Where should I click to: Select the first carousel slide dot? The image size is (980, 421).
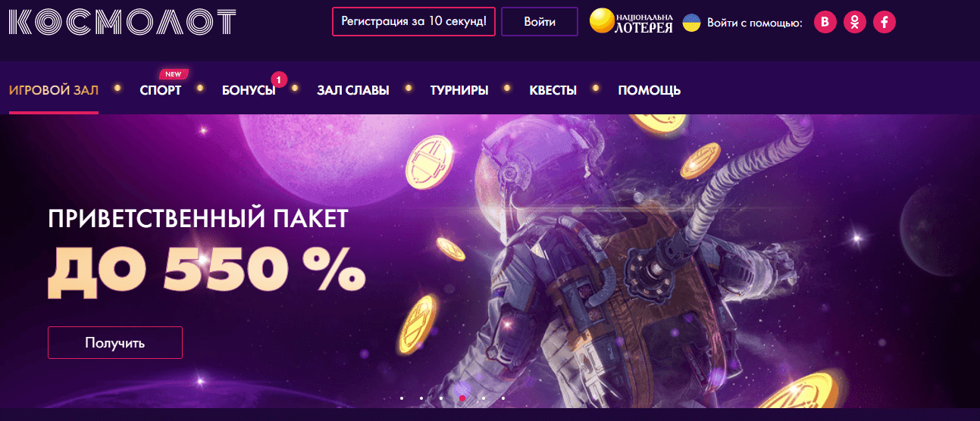pyautogui.click(x=402, y=397)
